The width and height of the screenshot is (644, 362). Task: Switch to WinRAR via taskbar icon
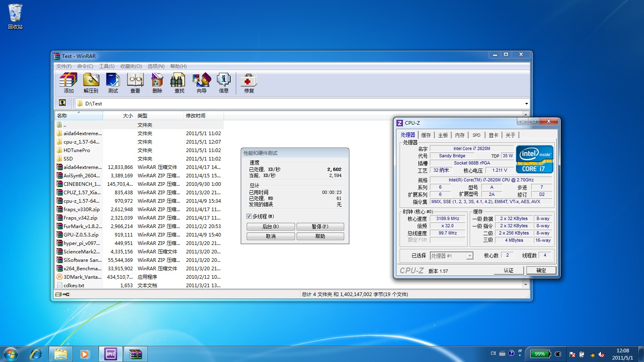coord(136,354)
